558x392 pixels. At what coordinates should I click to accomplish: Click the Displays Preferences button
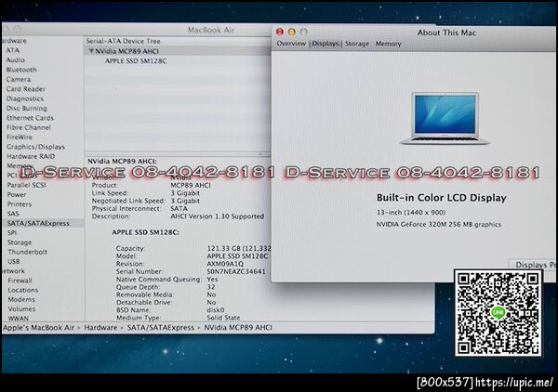point(533,265)
